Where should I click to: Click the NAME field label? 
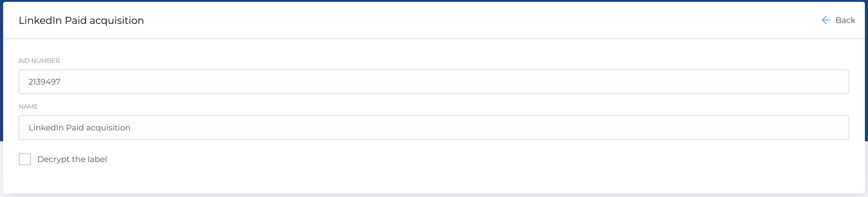pos(28,107)
